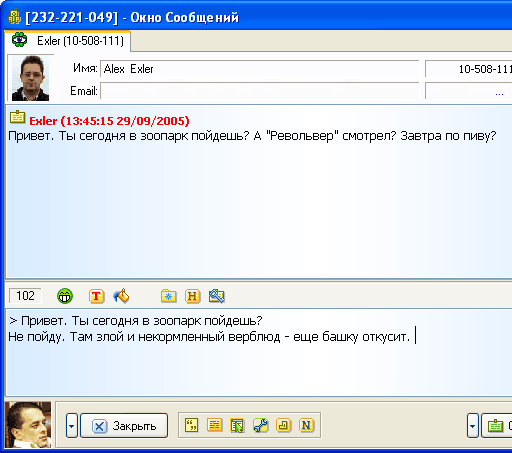Click the yellow square shape icon beside the N
The image size is (512, 453).
point(284,425)
